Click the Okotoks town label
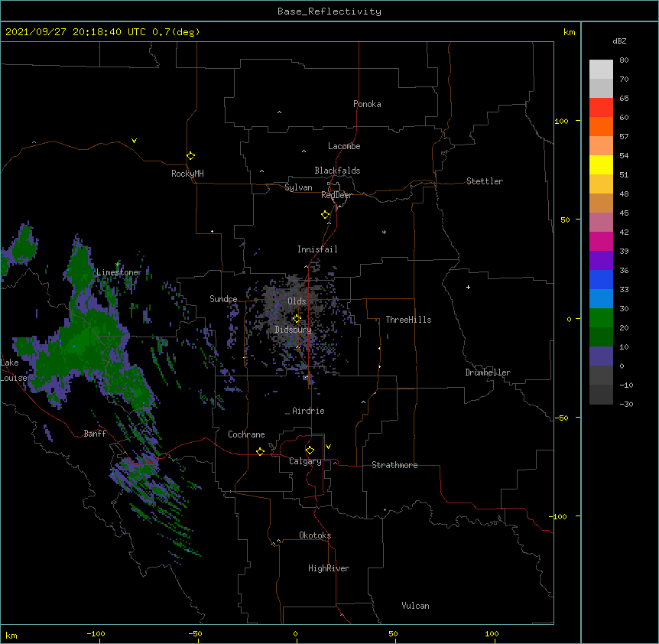Viewport: 659px width, 644px height. [315, 535]
